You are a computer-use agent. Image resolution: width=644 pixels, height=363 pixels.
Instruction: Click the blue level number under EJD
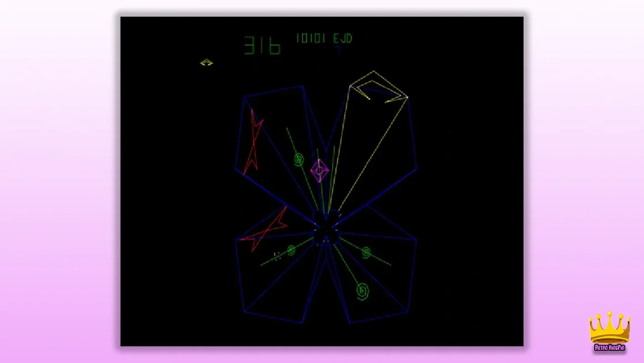(x=338, y=49)
